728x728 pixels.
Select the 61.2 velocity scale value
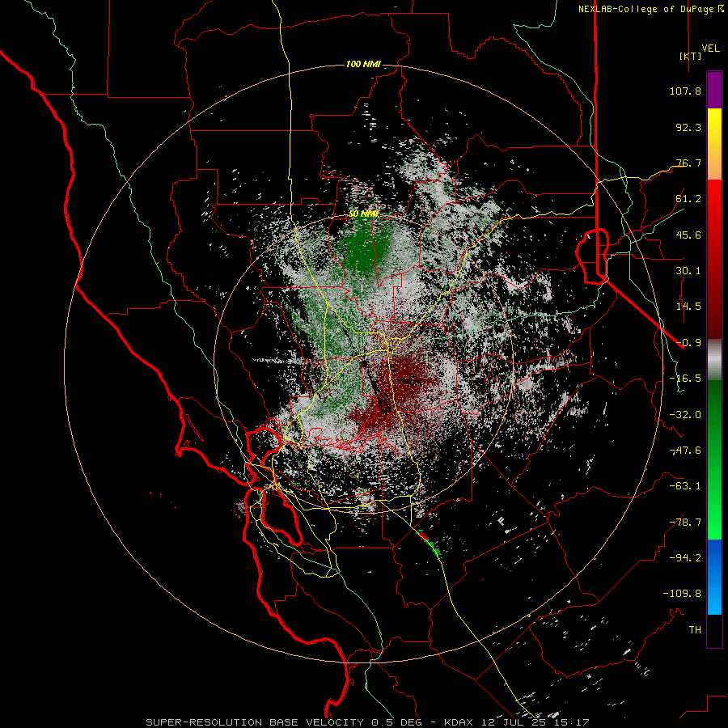click(688, 199)
